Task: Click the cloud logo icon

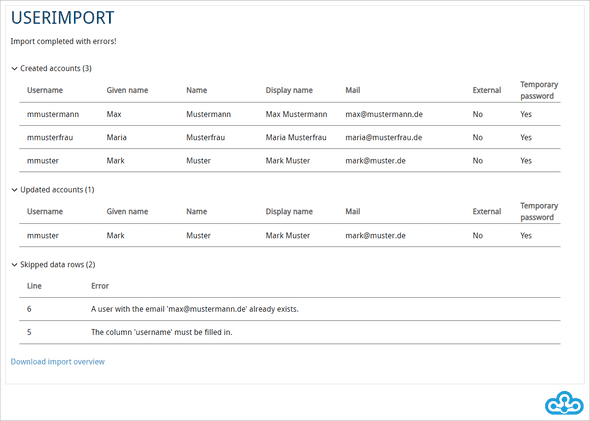Action: click(564, 403)
